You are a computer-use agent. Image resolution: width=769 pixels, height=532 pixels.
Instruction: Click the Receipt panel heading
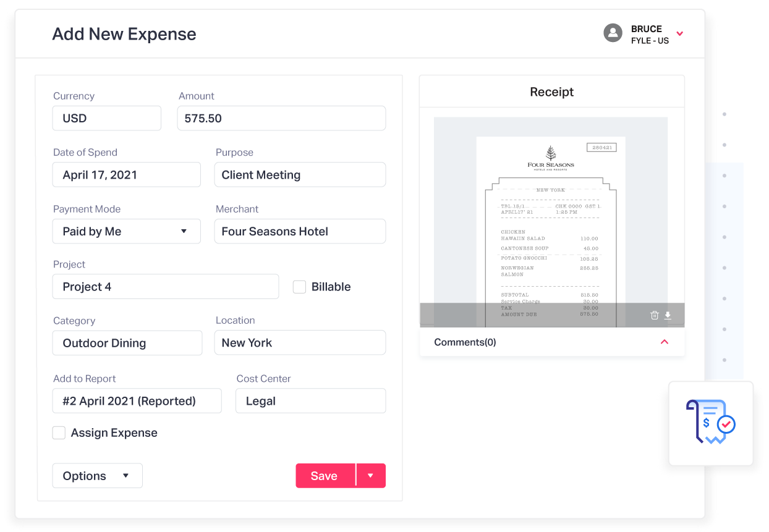click(x=552, y=92)
